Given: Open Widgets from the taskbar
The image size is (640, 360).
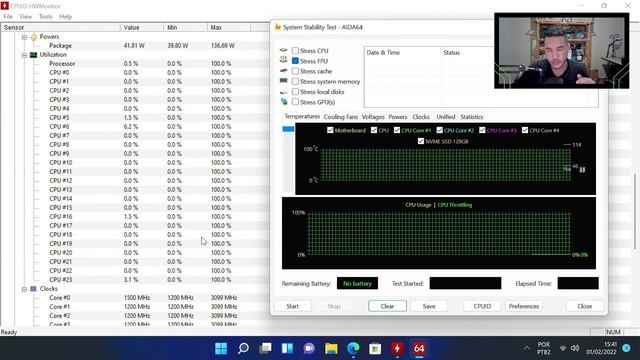Looking at the screenshot, I should point(287,348).
